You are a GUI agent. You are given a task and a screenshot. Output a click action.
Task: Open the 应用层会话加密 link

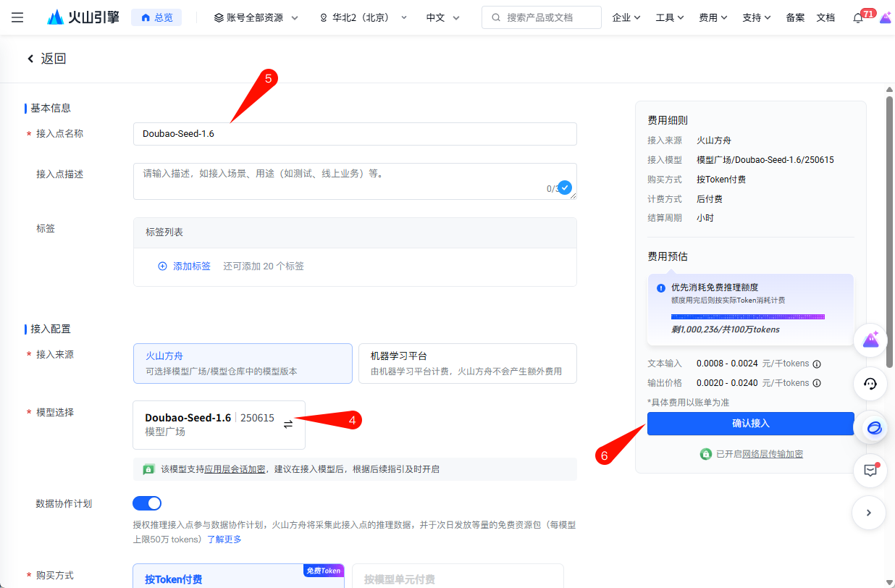(x=235, y=469)
